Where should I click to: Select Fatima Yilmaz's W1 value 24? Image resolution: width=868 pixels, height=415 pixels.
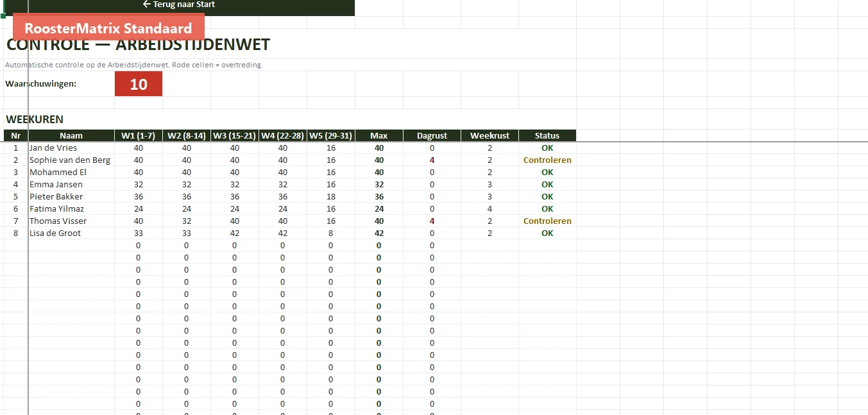(x=139, y=209)
